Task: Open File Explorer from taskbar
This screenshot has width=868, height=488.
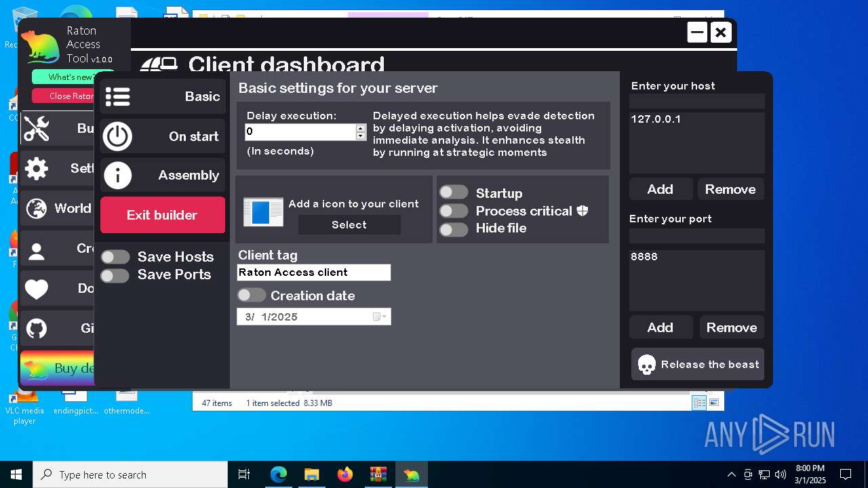Action: tap(311, 474)
